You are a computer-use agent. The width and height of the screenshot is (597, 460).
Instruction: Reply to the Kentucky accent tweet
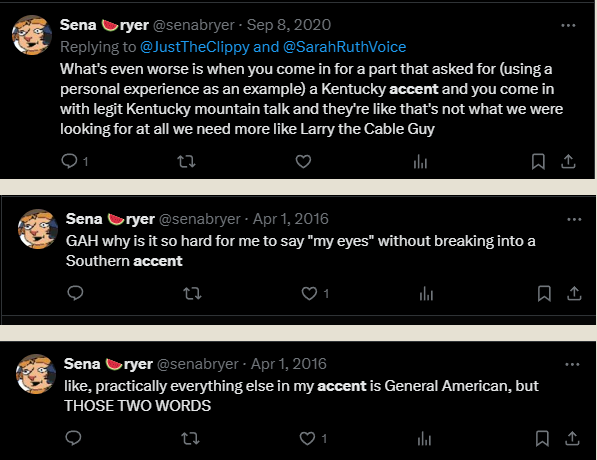tap(69, 161)
